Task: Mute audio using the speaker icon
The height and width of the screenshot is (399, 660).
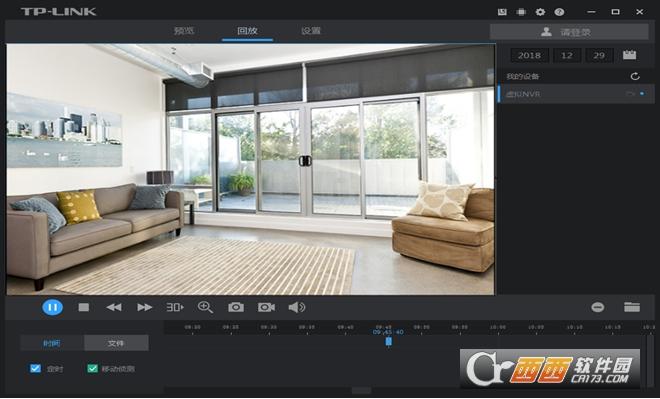Action: click(x=297, y=307)
